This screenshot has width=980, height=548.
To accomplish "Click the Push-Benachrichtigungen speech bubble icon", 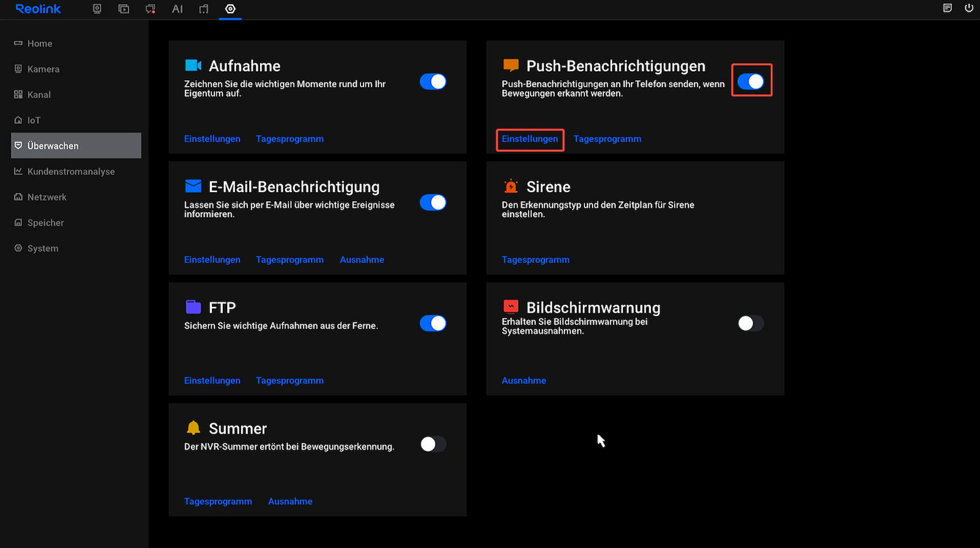I will point(511,65).
